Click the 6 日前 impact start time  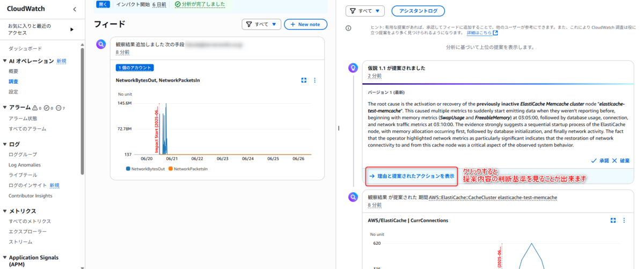pos(159,4)
